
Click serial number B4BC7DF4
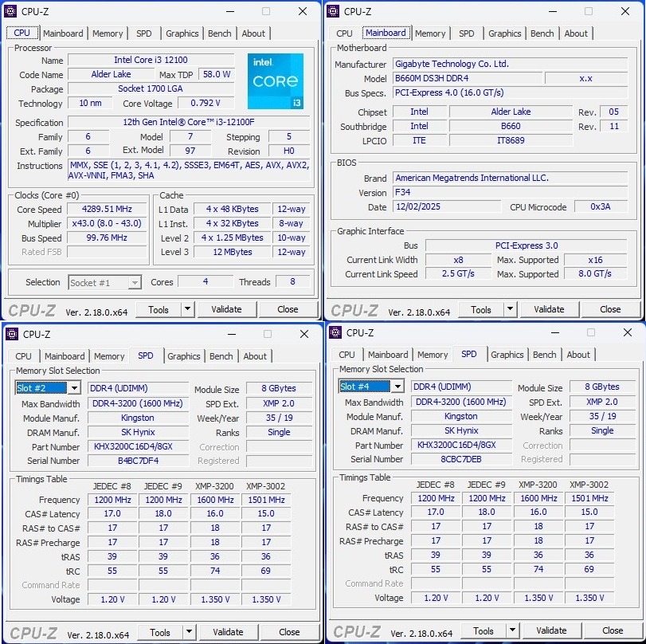[x=139, y=461]
